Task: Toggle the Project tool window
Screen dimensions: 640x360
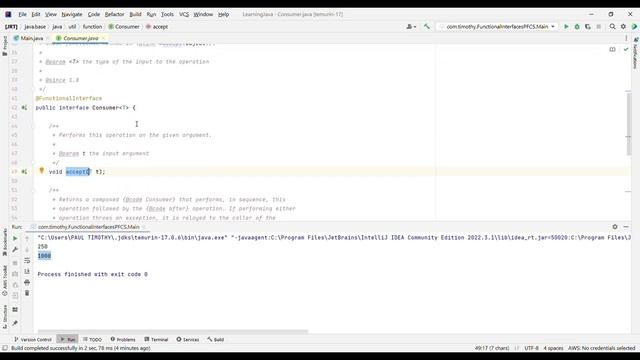Action: click(5, 46)
